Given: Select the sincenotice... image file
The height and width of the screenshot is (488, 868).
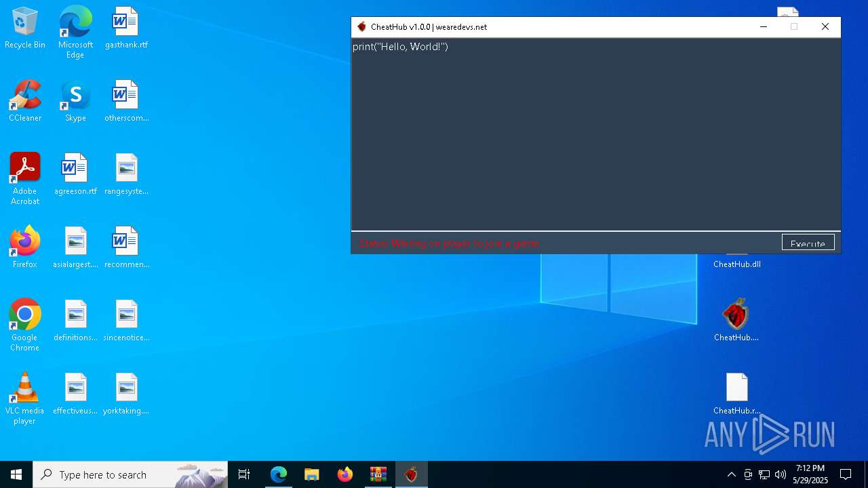Looking at the screenshot, I should point(126,321).
